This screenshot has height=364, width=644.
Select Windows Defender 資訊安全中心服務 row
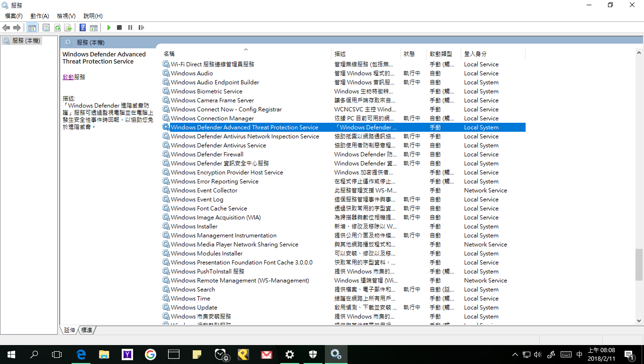[343, 163]
